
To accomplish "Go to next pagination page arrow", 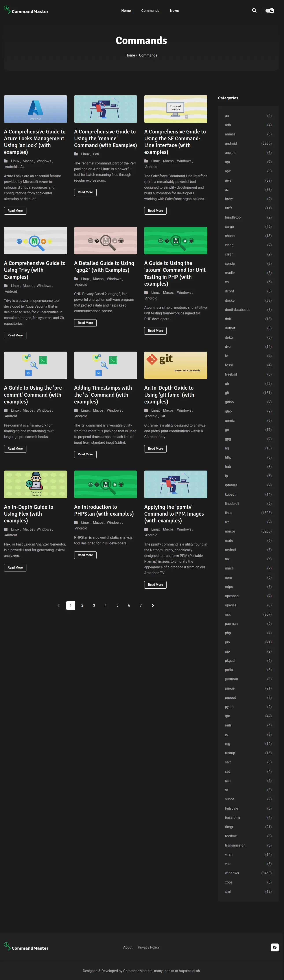I will [x=153, y=605].
